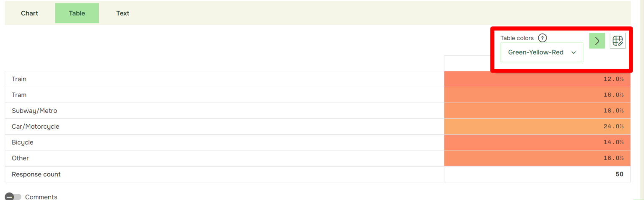
Task: Click the green right-arrow chevron button
Action: coord(597,41)
